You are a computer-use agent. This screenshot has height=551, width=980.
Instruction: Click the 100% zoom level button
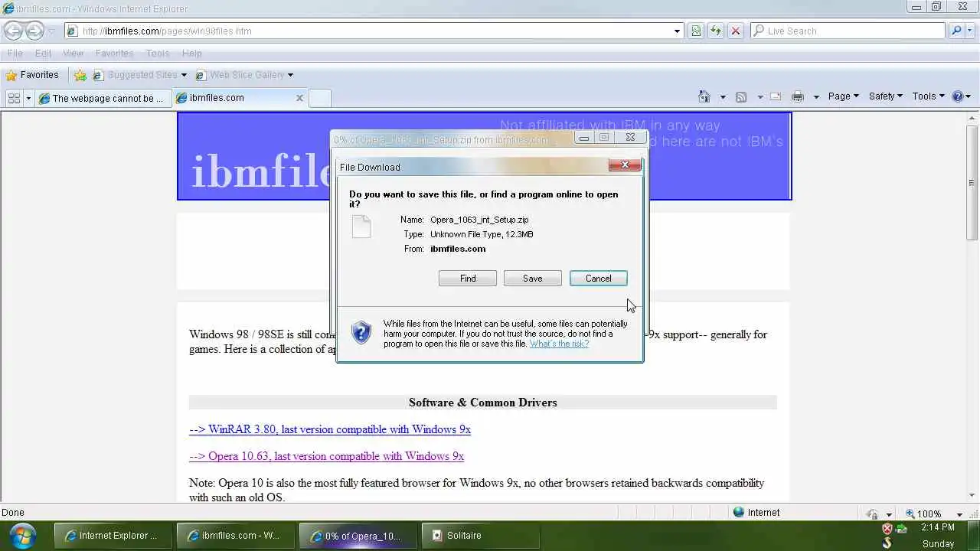tap(924, 514)
